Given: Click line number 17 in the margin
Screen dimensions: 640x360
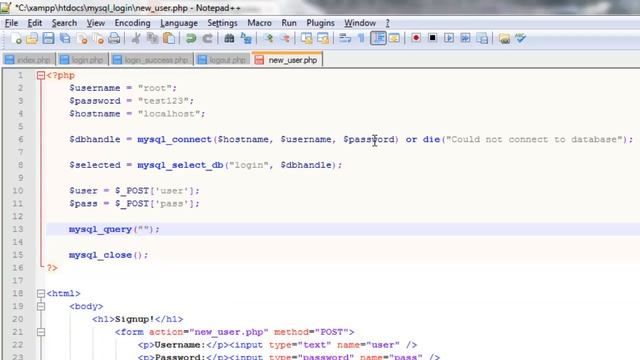Looking at the screenshot, I should pyautogui.click(x=18, y=280).
